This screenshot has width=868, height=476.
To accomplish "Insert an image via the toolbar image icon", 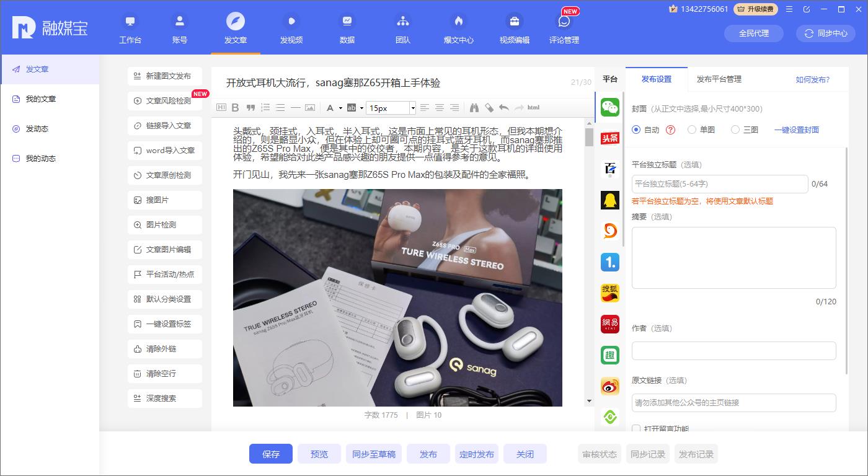I will (310, 108).
